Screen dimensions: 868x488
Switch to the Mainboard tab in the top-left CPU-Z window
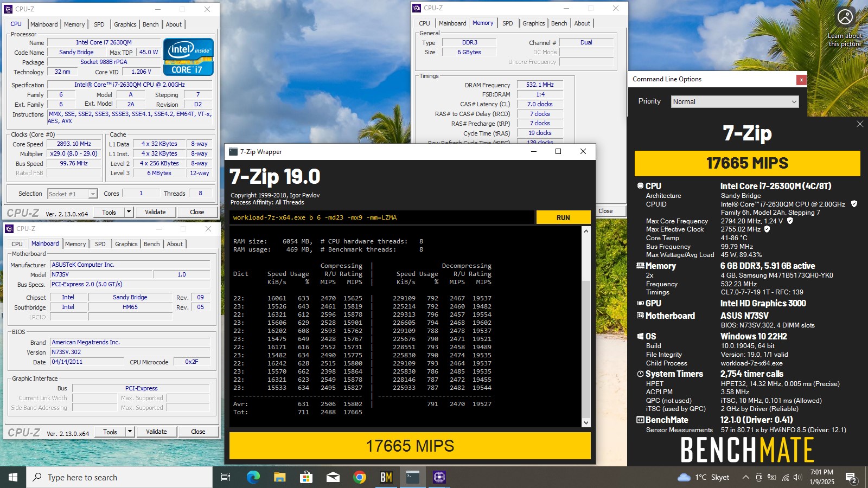click(x=44, y=24)
